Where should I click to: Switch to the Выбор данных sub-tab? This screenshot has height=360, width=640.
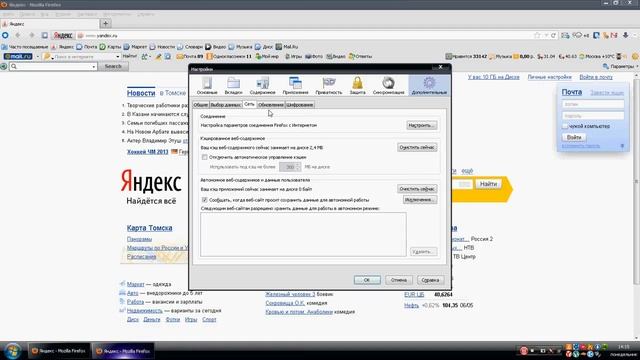pos(225,105)
